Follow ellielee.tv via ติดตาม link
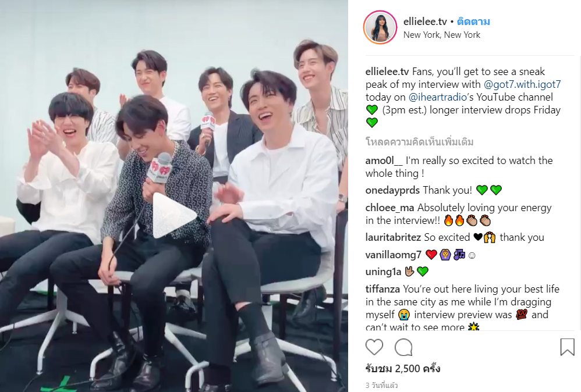The height and width of the screenshot is (392, 581). (x=473, y=22)
